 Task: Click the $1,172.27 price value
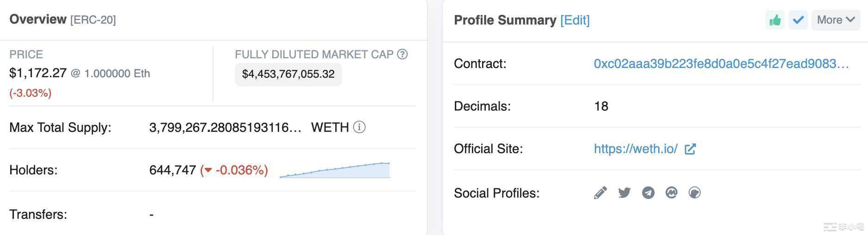[x=38, y=73]
